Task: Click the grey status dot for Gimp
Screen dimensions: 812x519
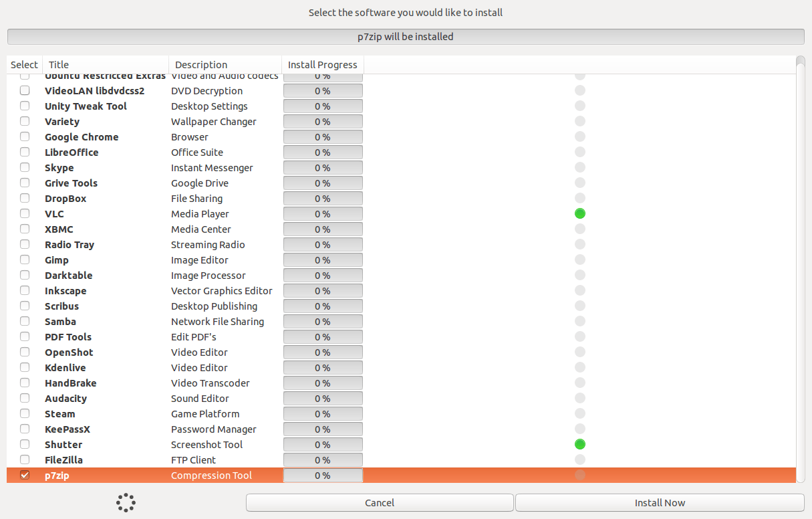Action: pyautogui.click(x=579, y=259)
